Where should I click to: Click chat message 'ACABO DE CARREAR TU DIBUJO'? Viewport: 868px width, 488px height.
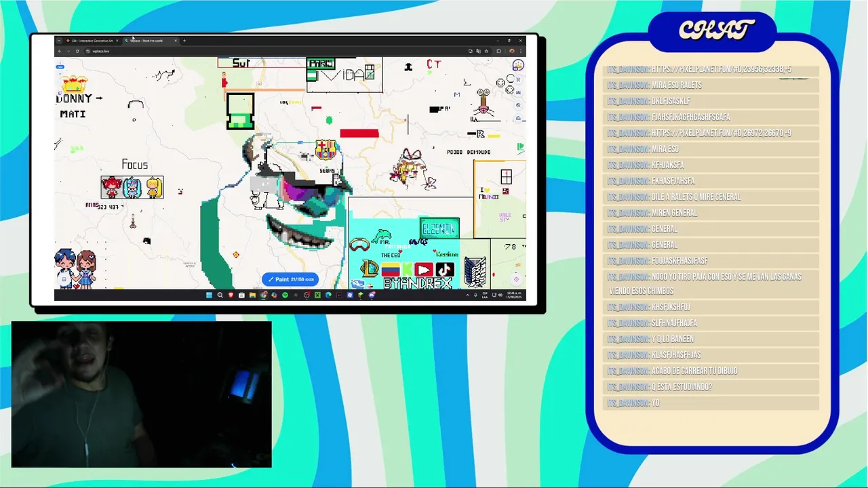point(694,371)
